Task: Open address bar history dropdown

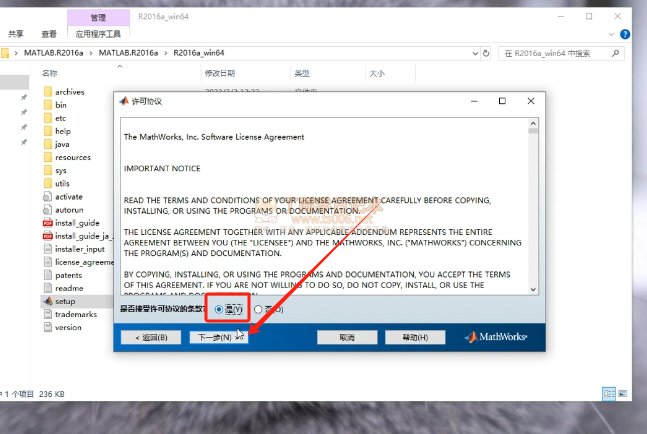Action: [x=475, y=53]
